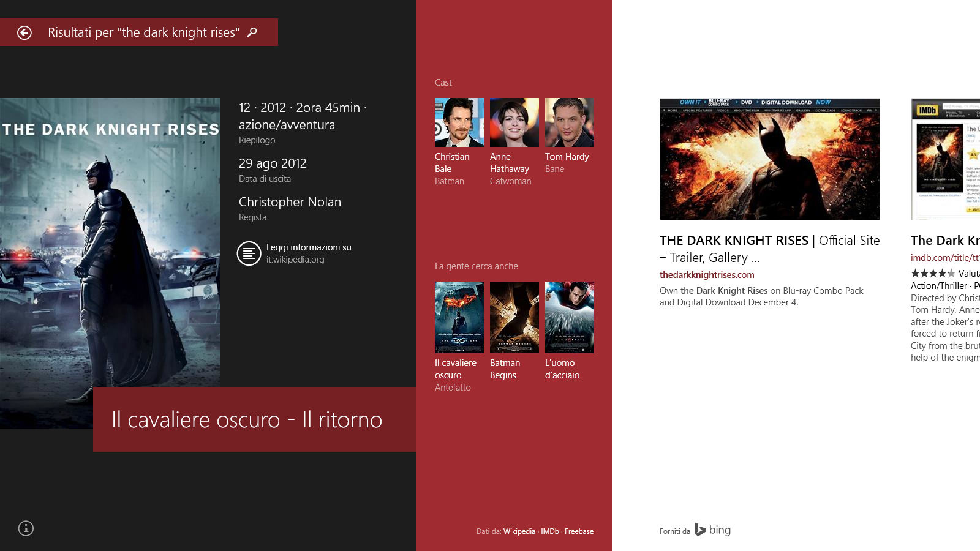The height and width of the screenshot is (551, 980).
Task: Click the 29 ago 2012 release date
Action: (273, 163)
